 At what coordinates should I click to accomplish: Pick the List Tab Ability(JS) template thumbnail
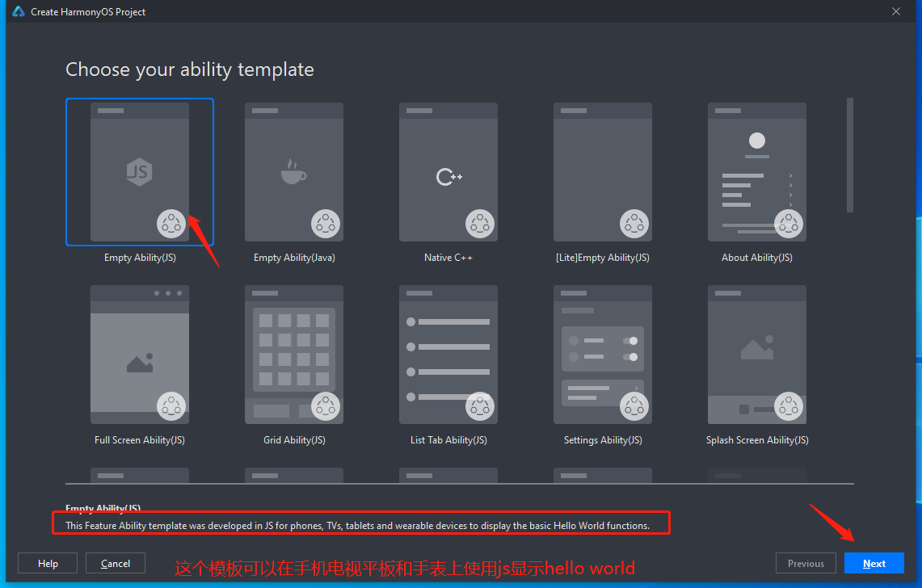[x=448, y=355]
